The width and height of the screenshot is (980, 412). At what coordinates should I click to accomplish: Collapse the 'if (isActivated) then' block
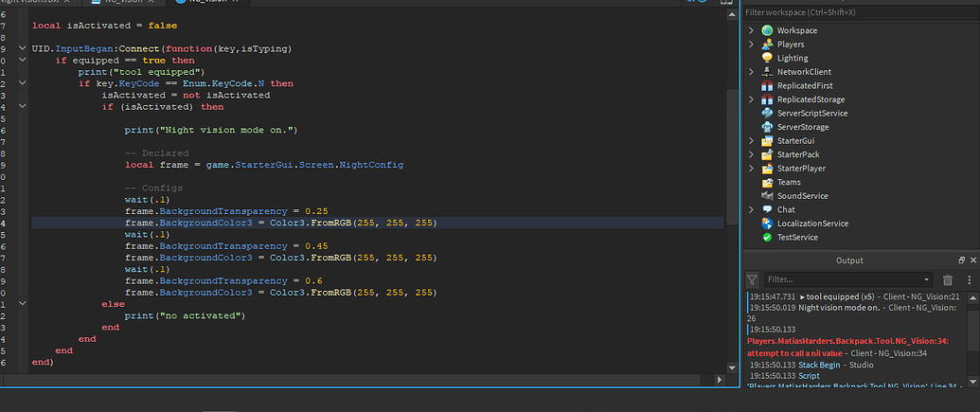point(23,106)
